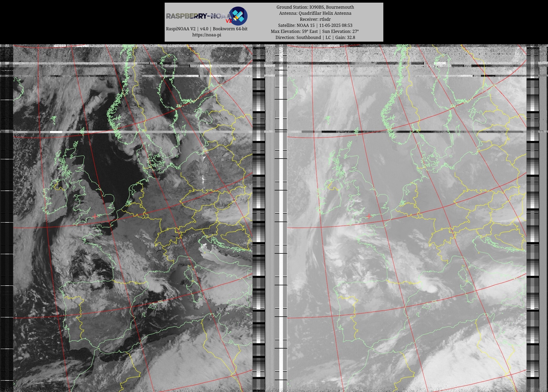Click the 'RaspiNOAA V2 | v4.0 | Bookworm 64-bit' text
The width and height of the screenshot is (548, 392).
tap(207, 29)
